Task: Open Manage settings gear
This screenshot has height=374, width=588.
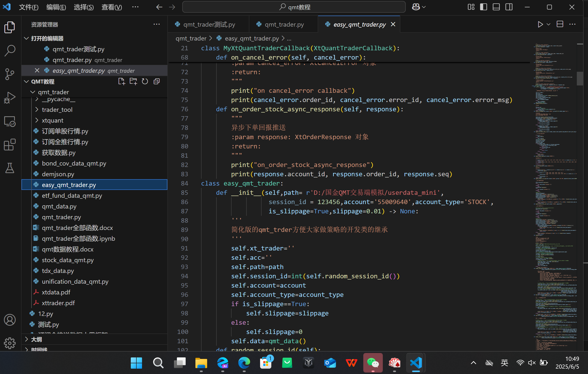Action: (x=10, y=343)
